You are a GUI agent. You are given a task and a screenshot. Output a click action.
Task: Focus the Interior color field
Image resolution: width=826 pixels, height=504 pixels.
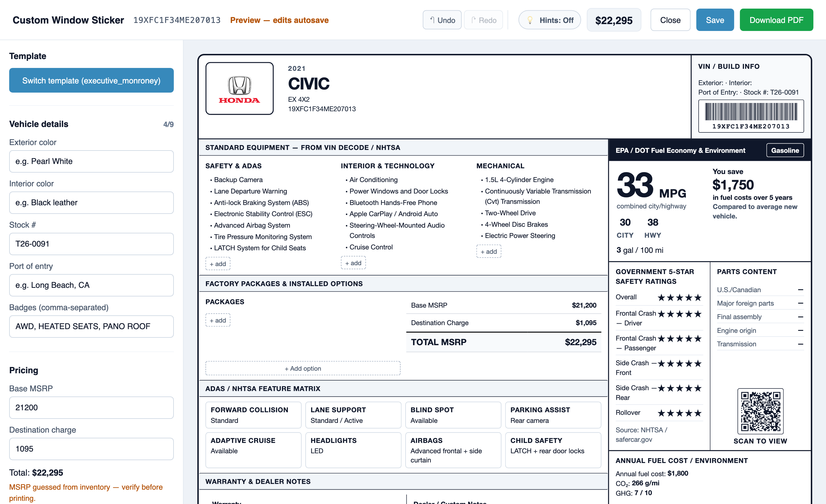coord(91,202)
